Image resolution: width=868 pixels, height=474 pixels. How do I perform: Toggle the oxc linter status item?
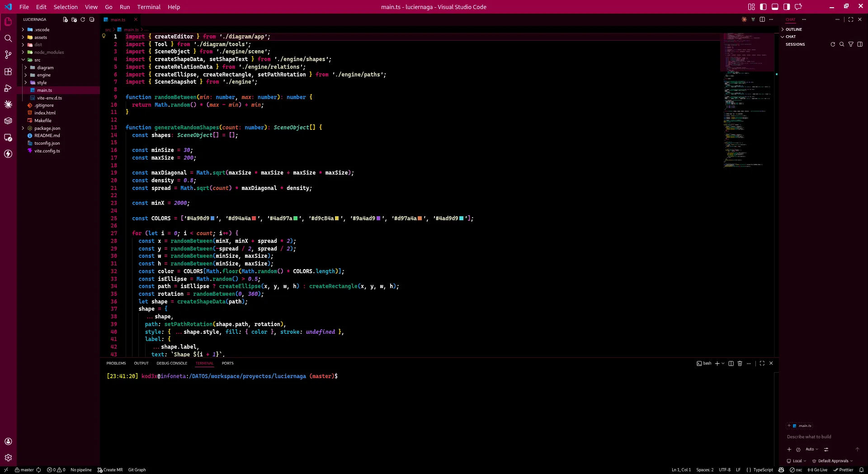[796, 470]
